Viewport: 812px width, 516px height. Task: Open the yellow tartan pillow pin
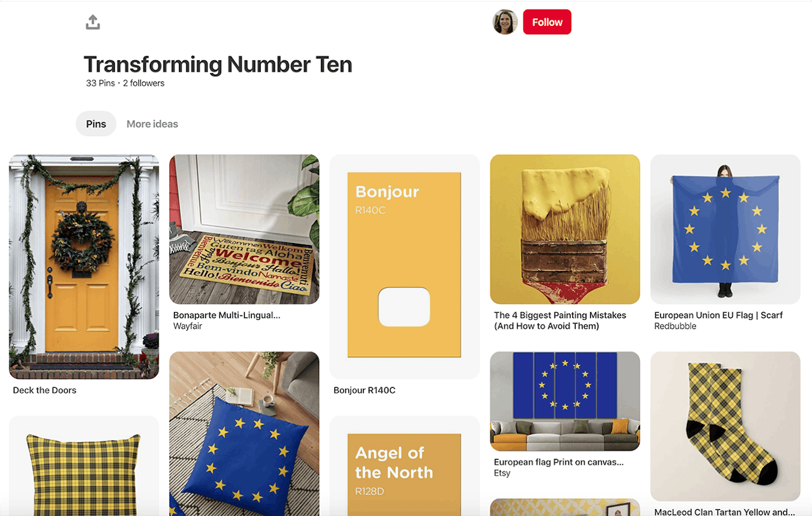tap(84, 466)
